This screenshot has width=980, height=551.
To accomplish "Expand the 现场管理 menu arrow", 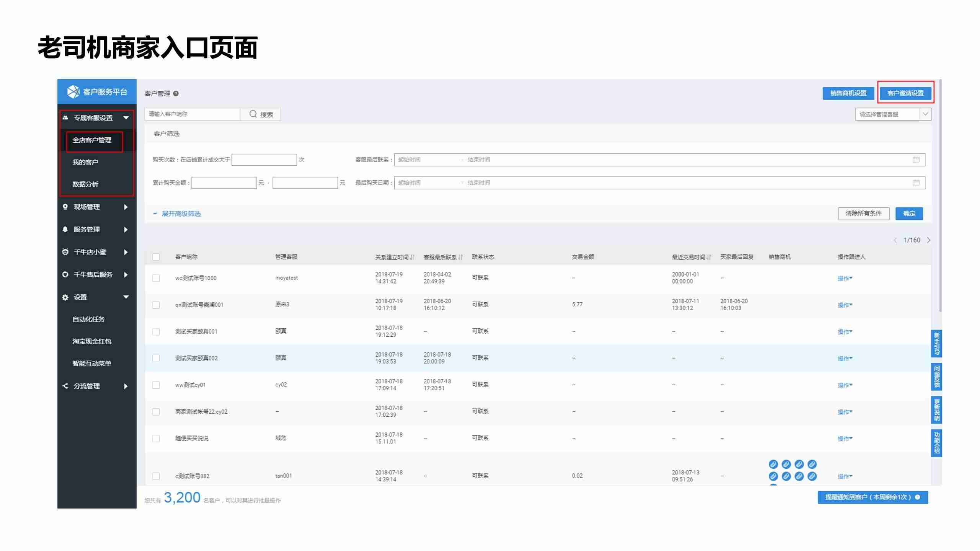I will coord(126,207).
